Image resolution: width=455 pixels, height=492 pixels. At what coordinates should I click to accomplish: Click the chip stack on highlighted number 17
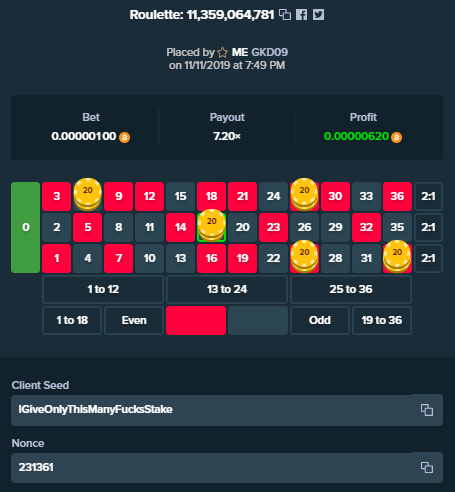click(212, 226)
